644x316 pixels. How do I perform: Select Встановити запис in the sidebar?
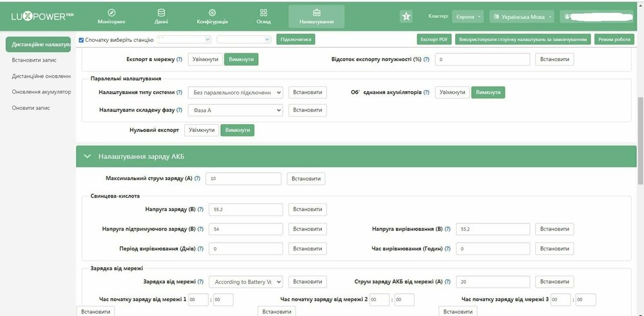(35, 60)
